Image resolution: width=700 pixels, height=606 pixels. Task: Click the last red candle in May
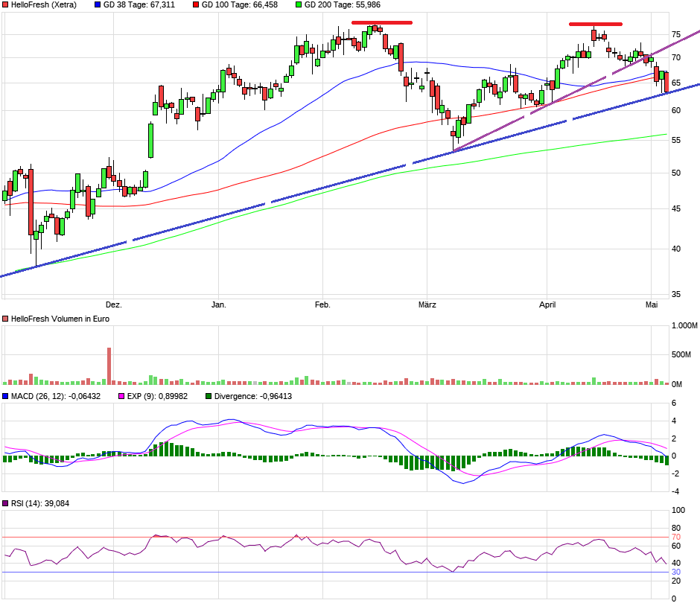click(666, 83)
